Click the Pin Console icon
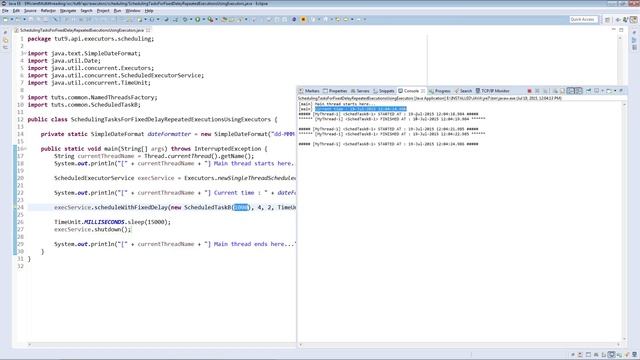 pyautogui.click(x=588, y=91)
